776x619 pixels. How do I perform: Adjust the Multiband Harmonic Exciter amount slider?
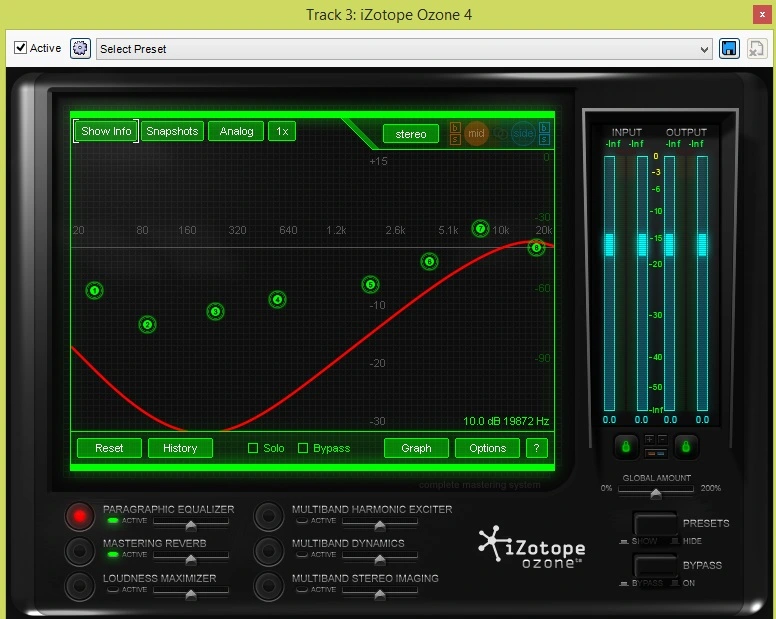pyautogui.click(x=380, y=524)
